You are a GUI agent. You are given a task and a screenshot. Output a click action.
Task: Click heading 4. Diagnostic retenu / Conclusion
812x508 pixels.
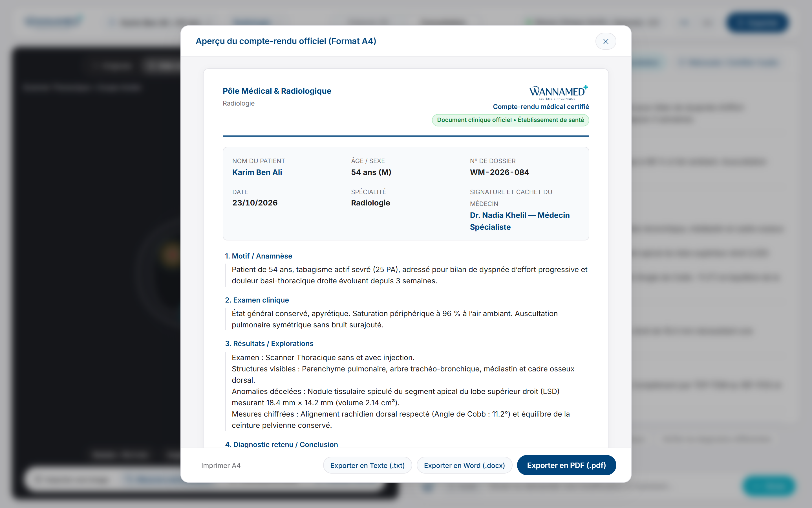281,444
